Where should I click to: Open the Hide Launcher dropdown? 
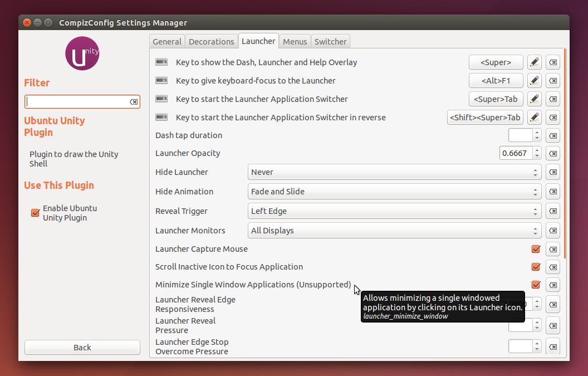[394, 172]
